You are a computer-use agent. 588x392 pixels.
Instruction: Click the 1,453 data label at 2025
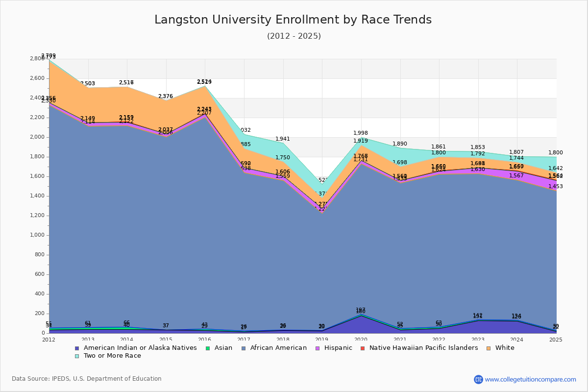556,187
